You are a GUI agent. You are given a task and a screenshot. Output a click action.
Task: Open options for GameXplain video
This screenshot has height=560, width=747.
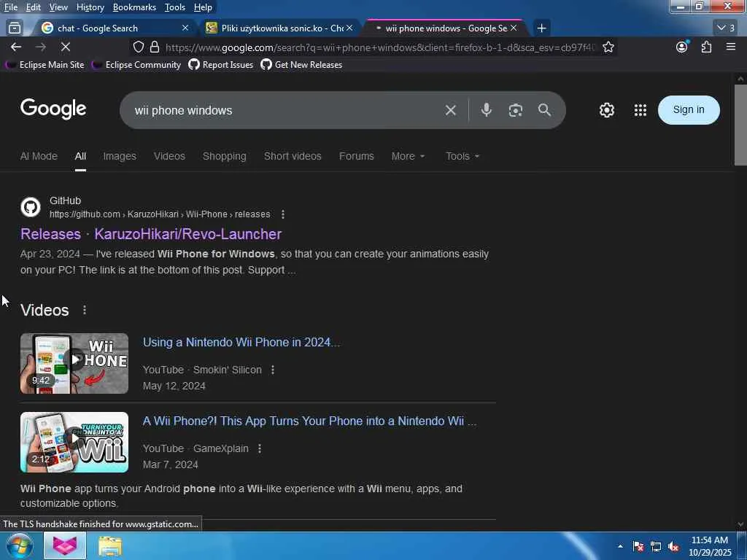[x=260, y=448]
